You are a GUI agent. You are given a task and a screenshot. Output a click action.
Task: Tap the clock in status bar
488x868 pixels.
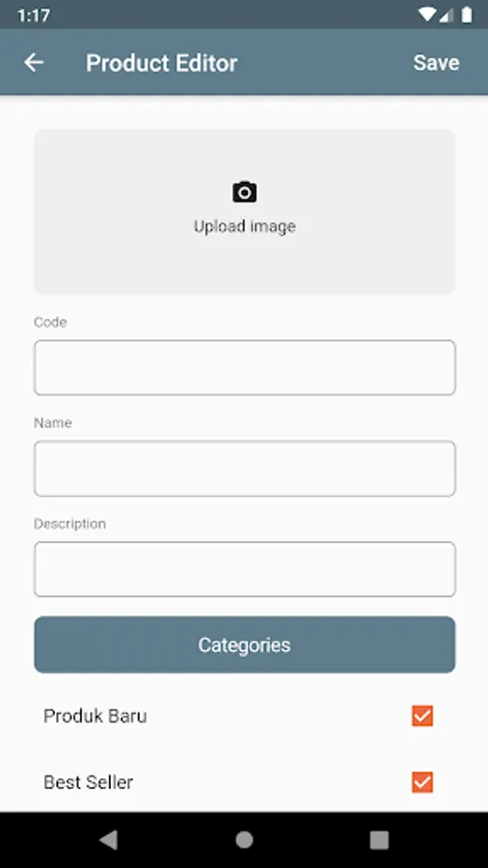(x=34, y=14)
